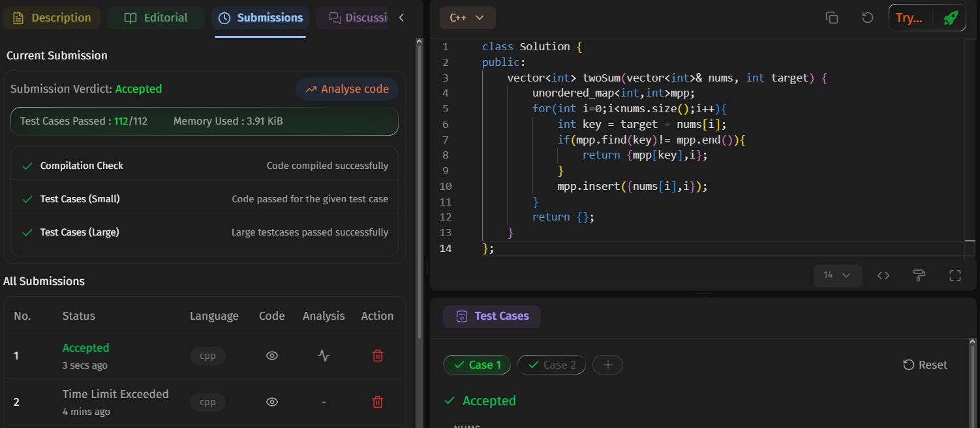Click the green rocket submit icon
Image resolution: width=980 pixels, height=428 pixels.
[951, 18]
